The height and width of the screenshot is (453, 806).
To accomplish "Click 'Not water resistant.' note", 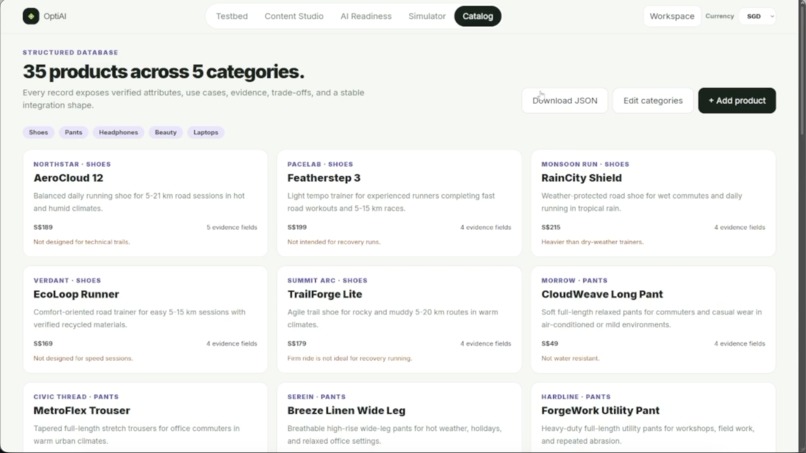I will [570, 358].
